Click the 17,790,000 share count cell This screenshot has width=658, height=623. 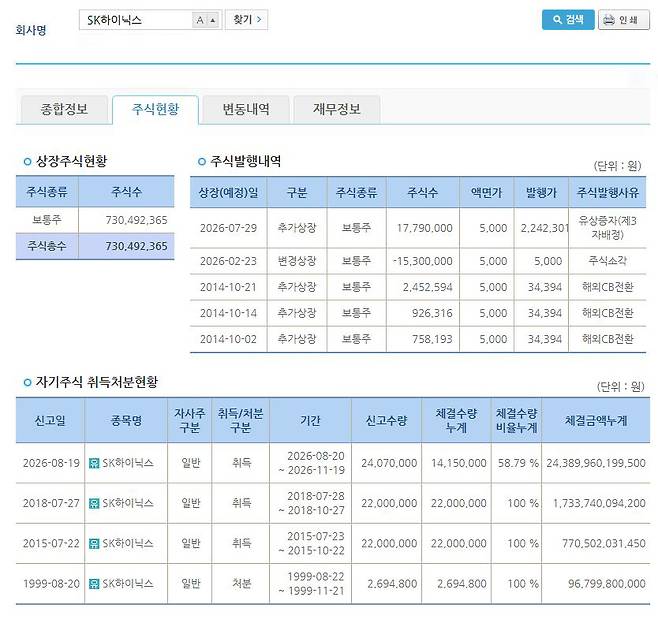423,228
